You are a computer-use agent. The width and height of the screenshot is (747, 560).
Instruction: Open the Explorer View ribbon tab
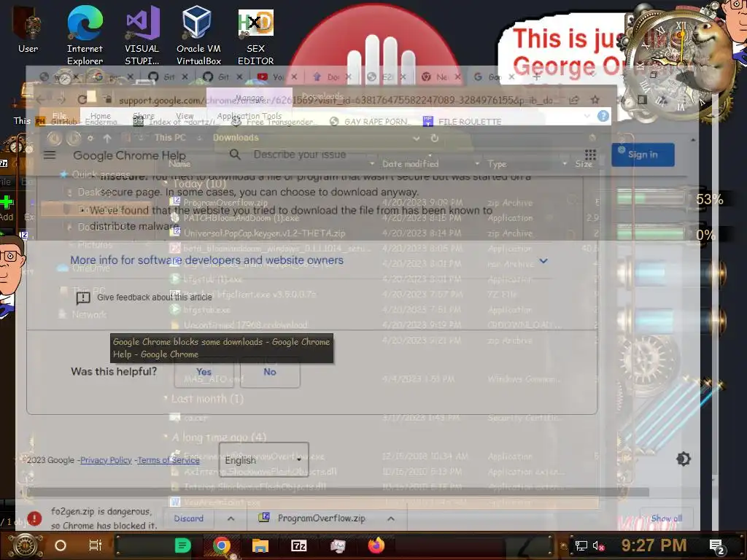(x=185, y=116)
